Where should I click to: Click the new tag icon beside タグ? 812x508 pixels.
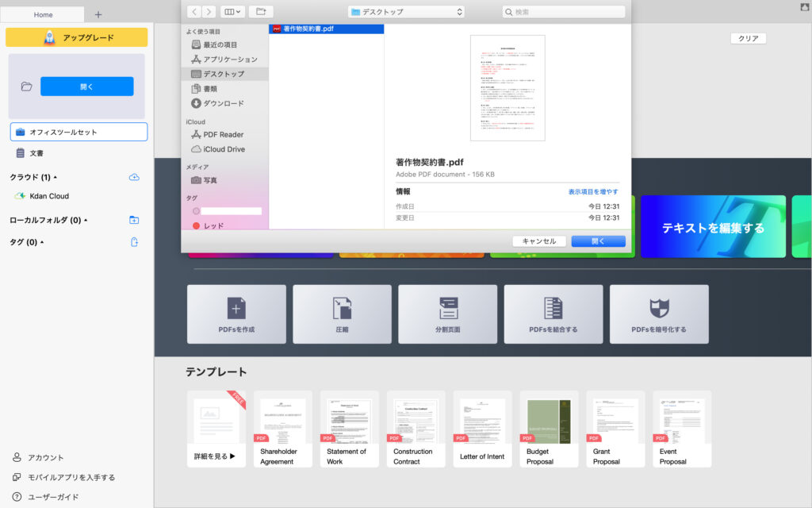click(134, 242)
